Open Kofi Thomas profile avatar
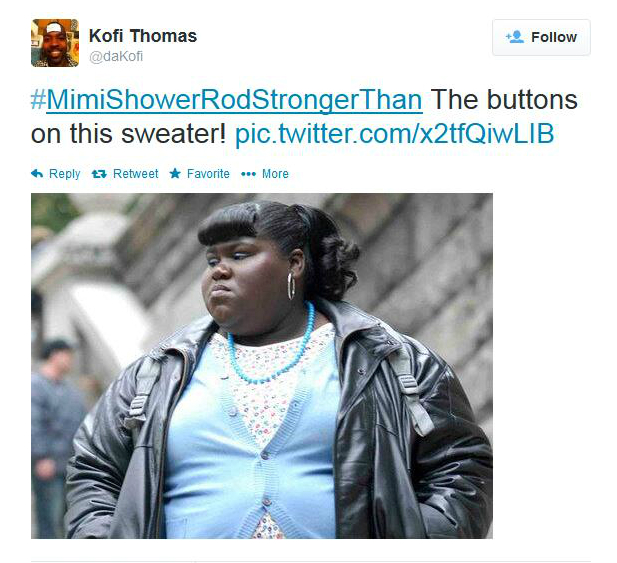Image resolution: width=617 pixels, height=563 pixels. tap(55, 43)
